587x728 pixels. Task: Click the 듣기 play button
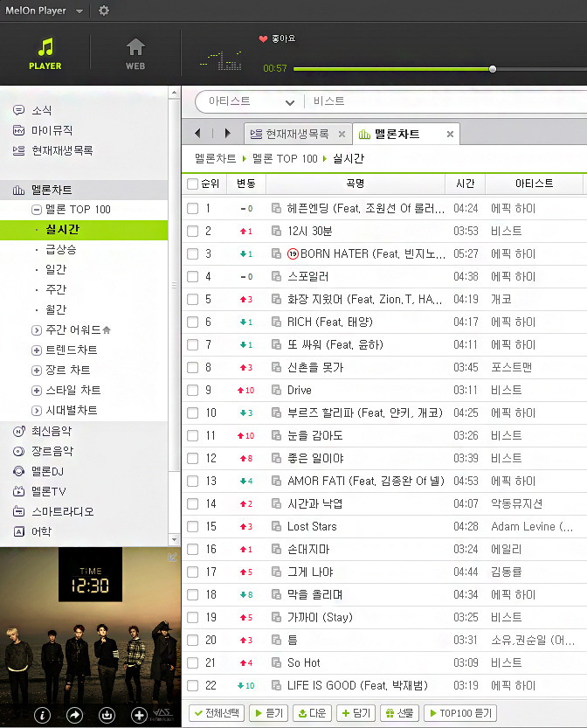point(269,713)
